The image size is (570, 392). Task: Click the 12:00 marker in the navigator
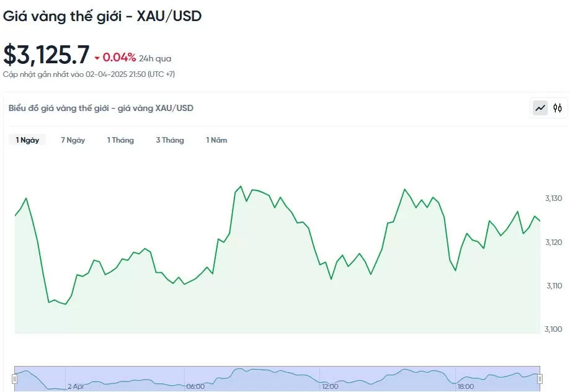(x=330, y=386)
